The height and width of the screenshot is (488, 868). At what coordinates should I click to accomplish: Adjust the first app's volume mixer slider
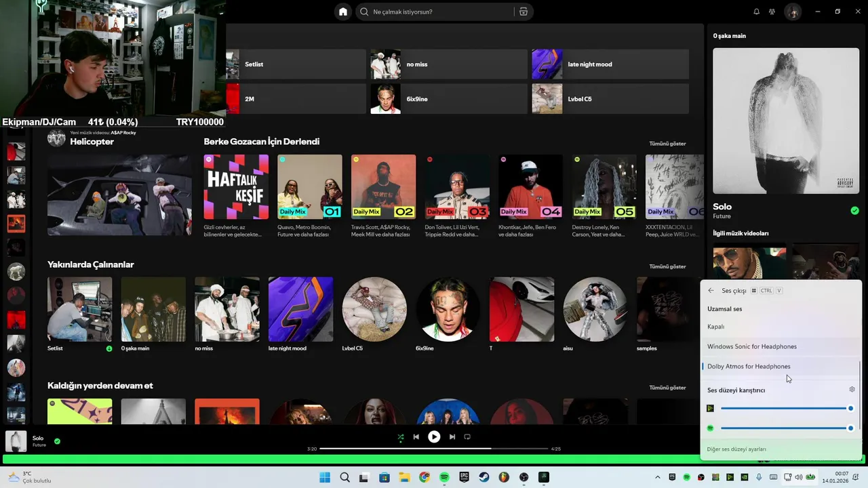click(x=786, y=408)
